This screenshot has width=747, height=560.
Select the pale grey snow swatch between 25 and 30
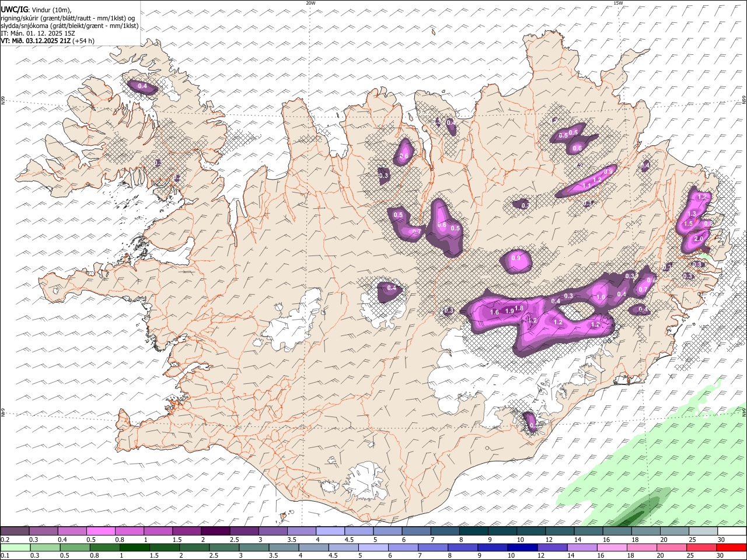703,531
